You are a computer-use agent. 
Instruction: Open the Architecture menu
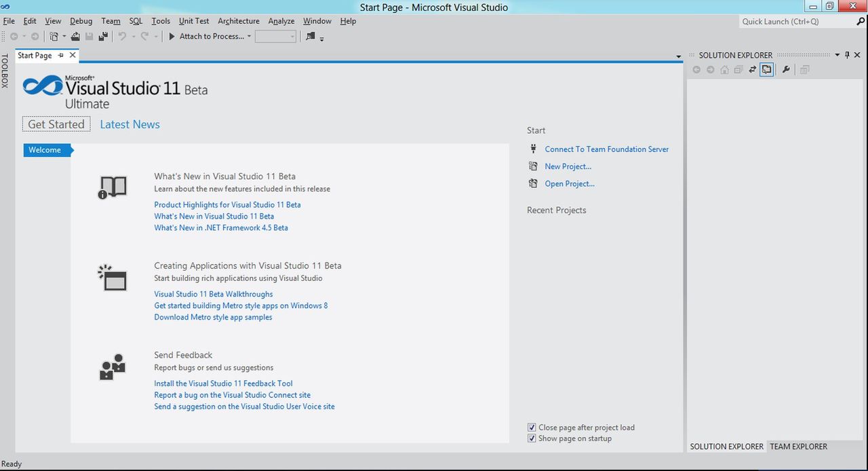[x=239, y=21]
